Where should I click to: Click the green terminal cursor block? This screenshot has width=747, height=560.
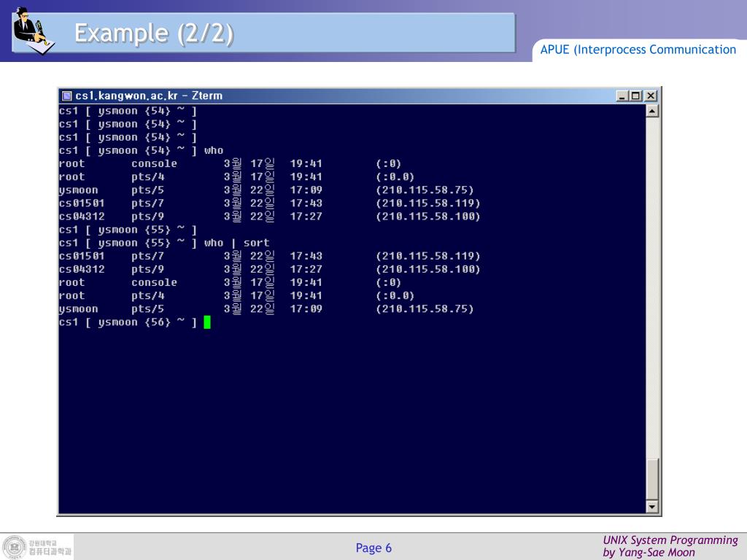(206, 322)
